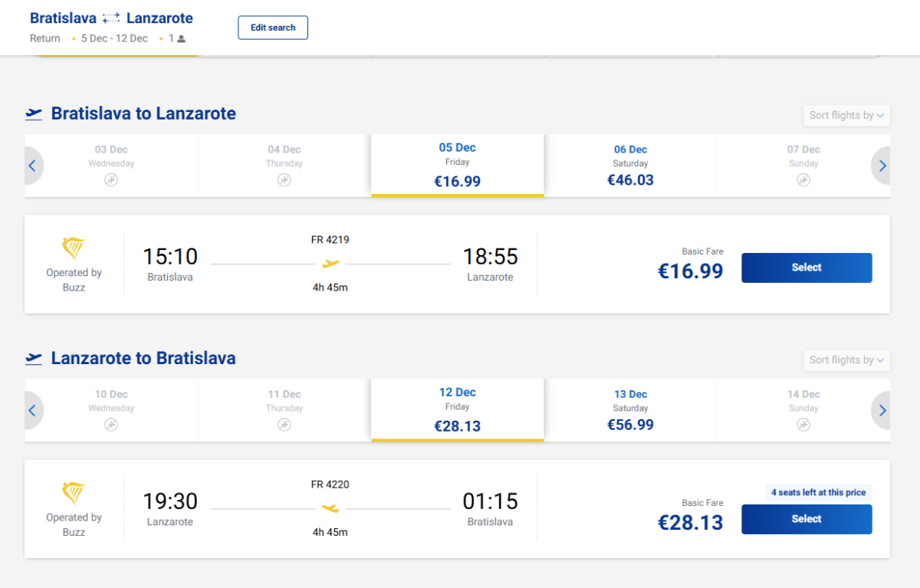The image size is (920, 588).
Task: Click the plane icon beside Bratislava to Lanzarote heading
Action: click(x=34, y=114)
